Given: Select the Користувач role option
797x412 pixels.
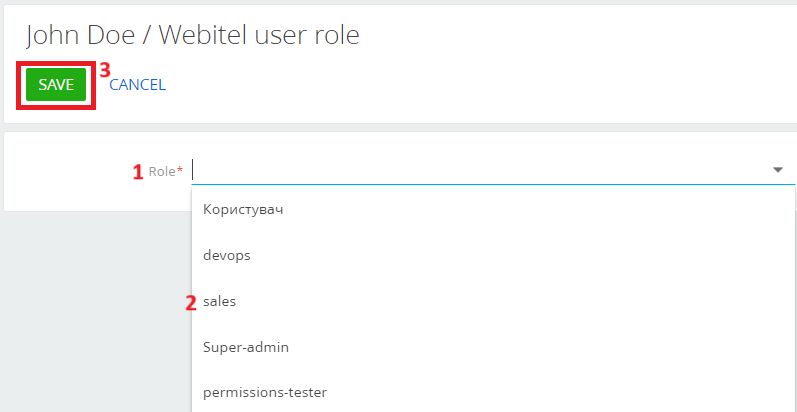Looking at the screenshot, I should 493,209.
